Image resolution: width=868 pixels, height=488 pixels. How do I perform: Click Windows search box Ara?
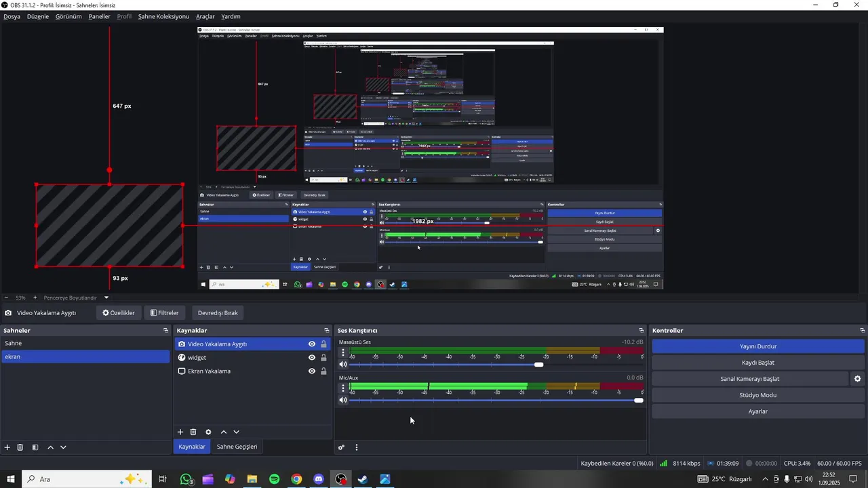87,479
